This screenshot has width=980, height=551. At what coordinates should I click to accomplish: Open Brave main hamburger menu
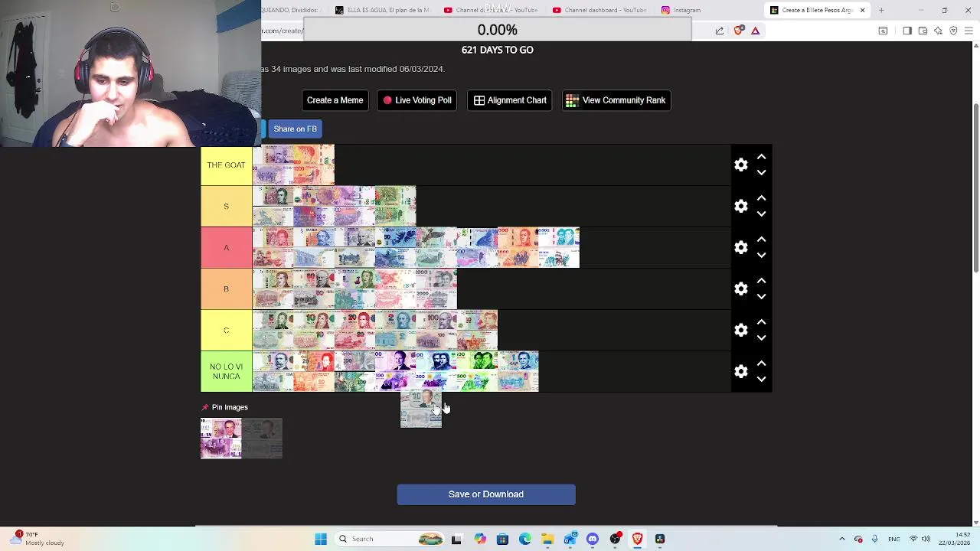pos(969,31)
